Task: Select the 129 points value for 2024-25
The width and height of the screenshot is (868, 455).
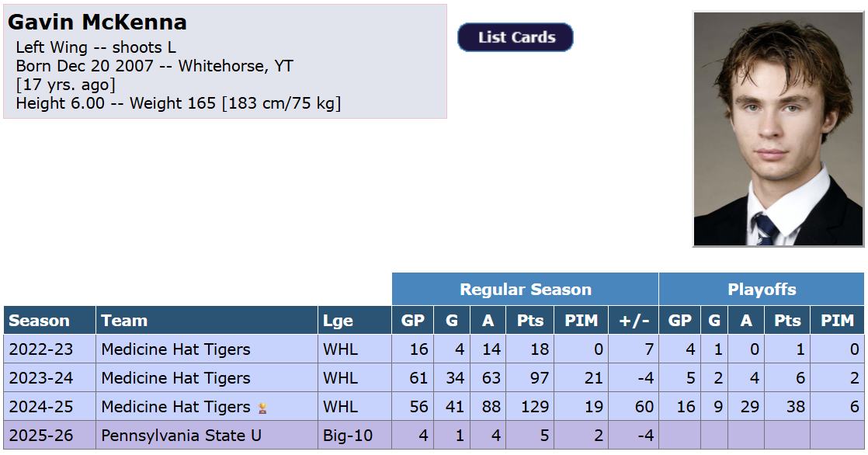Action: [x=534, y=407]
